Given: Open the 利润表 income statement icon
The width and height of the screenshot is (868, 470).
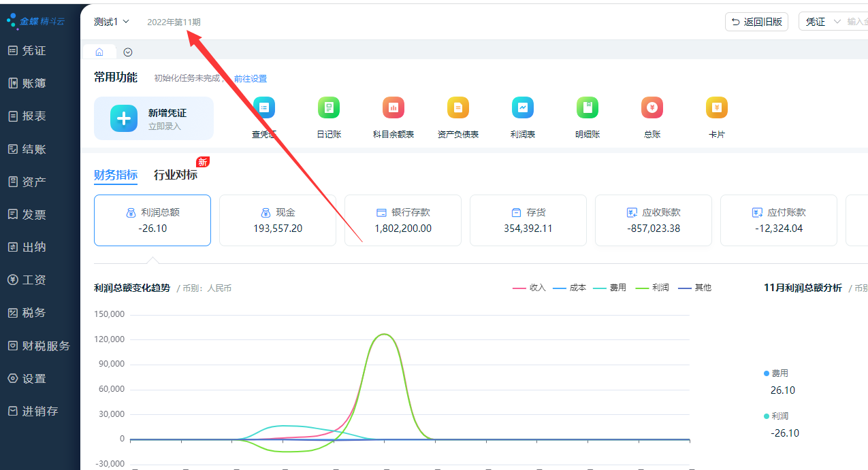Looking at the screenshot, I should pos(523,108).
